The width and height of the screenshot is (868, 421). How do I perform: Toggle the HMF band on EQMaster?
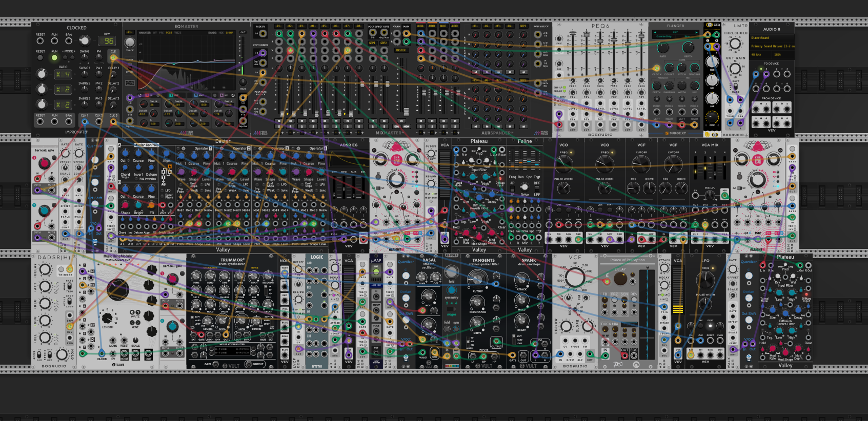click(196, 95)
